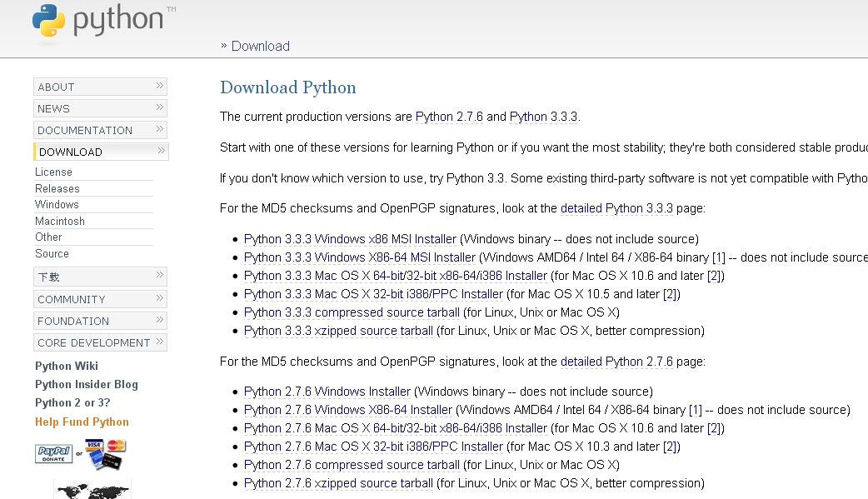Click the Download Python page heading
The image size is (868, 499).
coord(288,88)
